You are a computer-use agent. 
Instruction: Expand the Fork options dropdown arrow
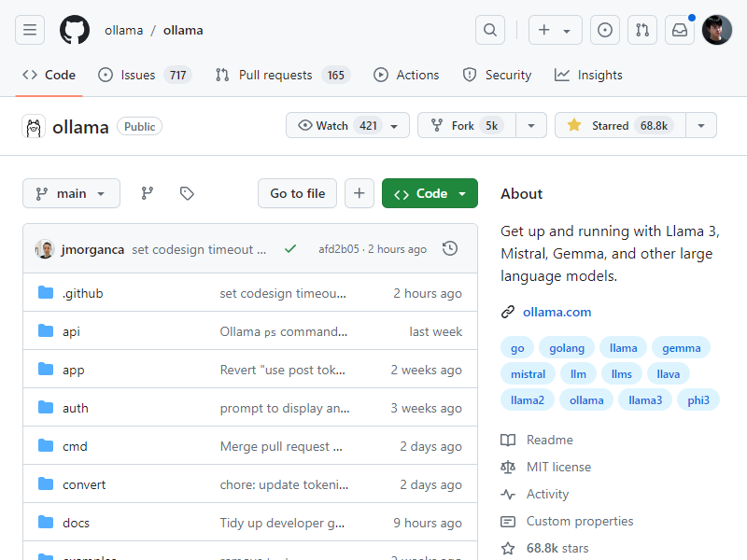(531, 126)
